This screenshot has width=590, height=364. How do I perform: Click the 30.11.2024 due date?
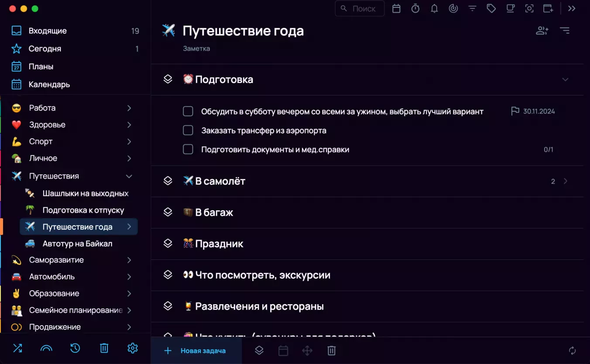coord(539,111)
